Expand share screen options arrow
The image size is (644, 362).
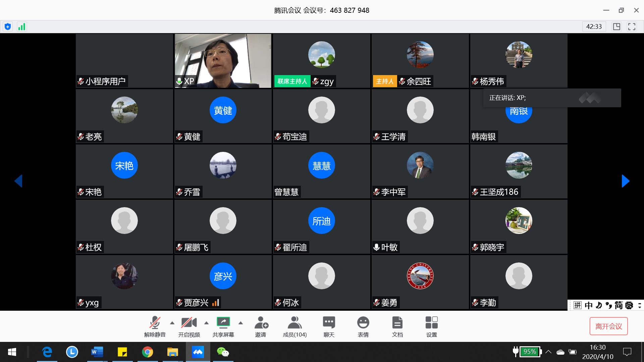(x=240, y=323)
